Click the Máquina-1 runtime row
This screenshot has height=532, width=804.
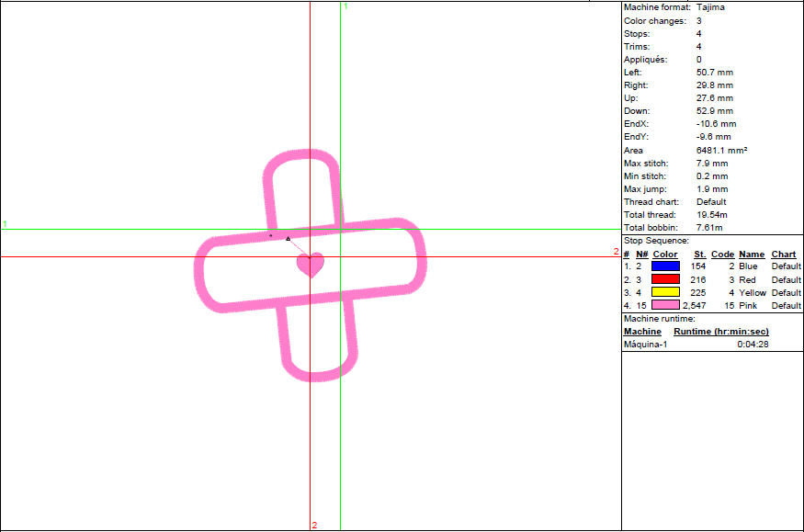[x=647, y=344]
